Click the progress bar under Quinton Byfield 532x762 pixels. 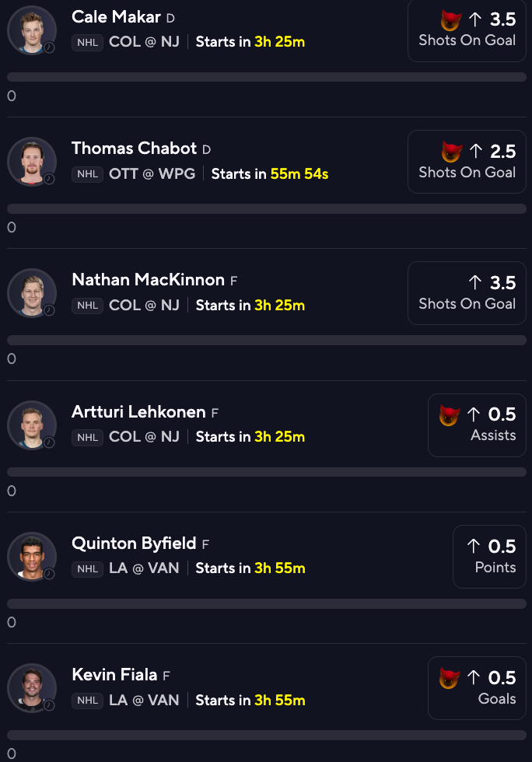point(266,603)
